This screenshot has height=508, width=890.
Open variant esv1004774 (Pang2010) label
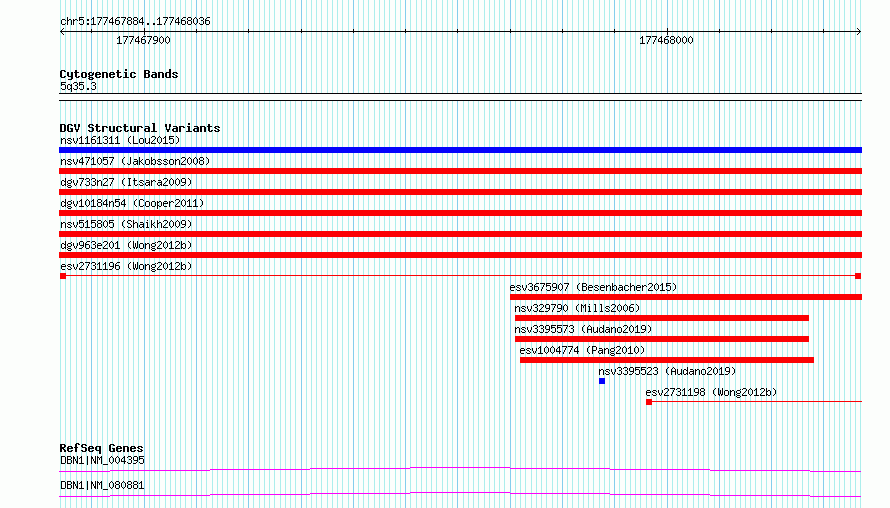[582, 350]
